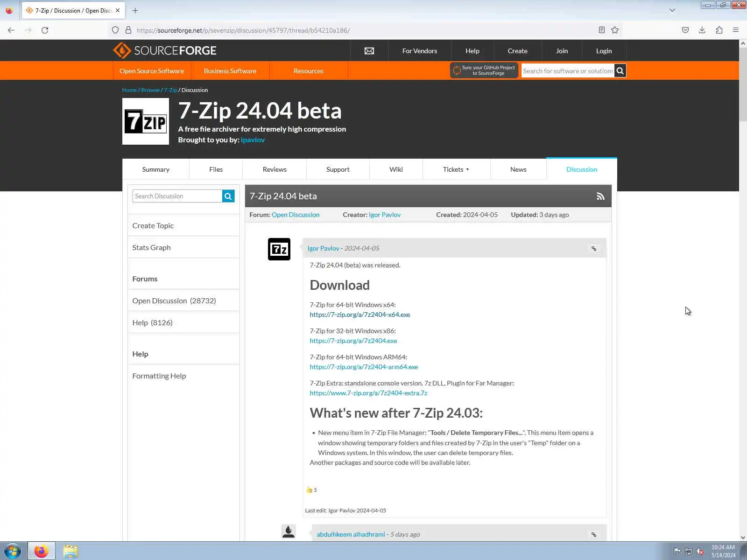Open the mail envelope icon in header

[x=369, y=51]
